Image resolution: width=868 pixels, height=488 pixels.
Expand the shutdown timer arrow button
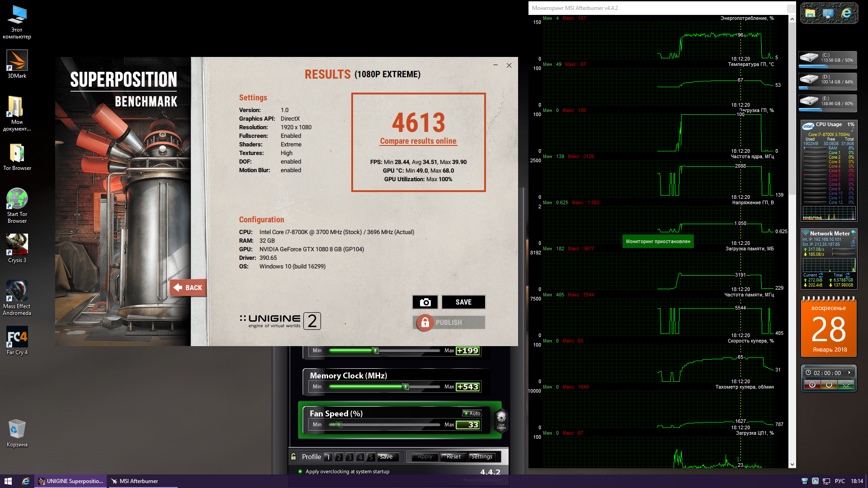tap(849, 373)
